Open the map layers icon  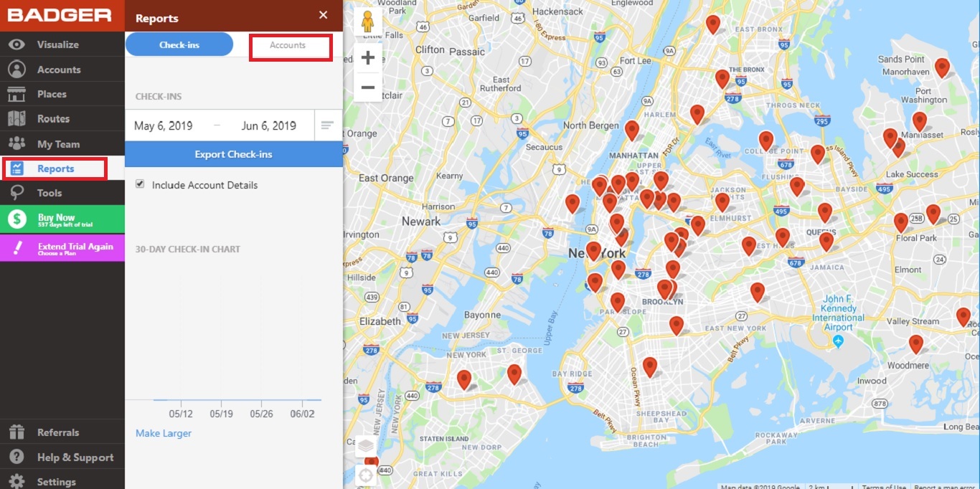coord(366,446)
